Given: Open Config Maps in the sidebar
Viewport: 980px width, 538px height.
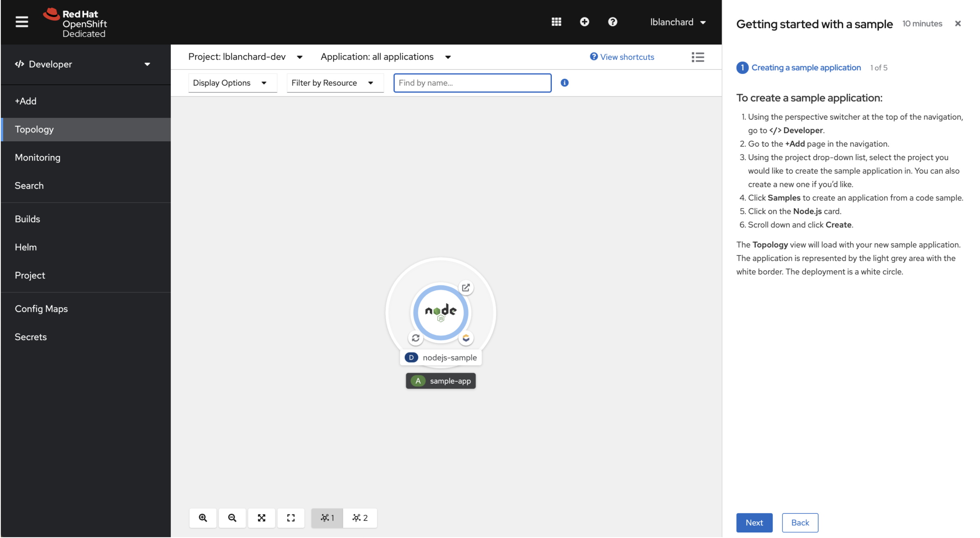Looking at the screenshot, I should [86, 309].
